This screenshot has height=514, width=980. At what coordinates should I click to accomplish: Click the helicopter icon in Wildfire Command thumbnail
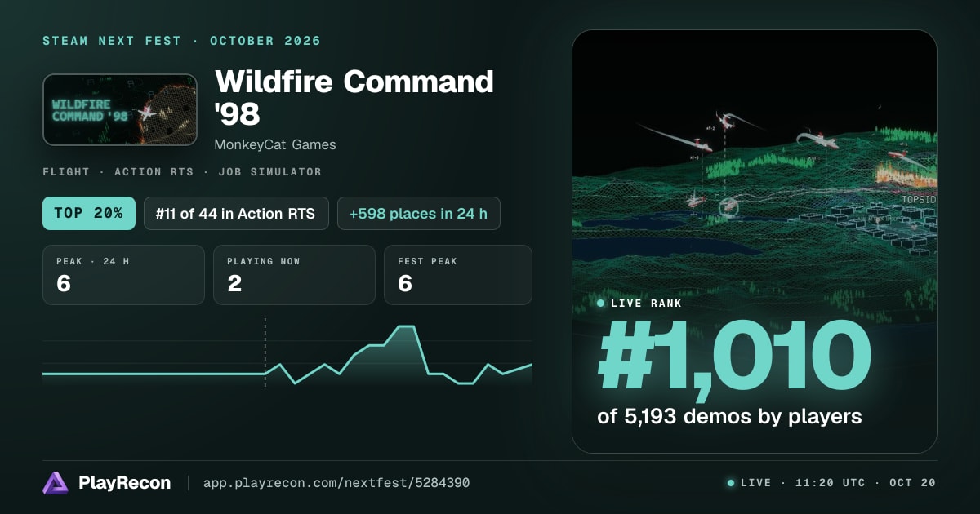pyautogui.click(x=148, y=113)
